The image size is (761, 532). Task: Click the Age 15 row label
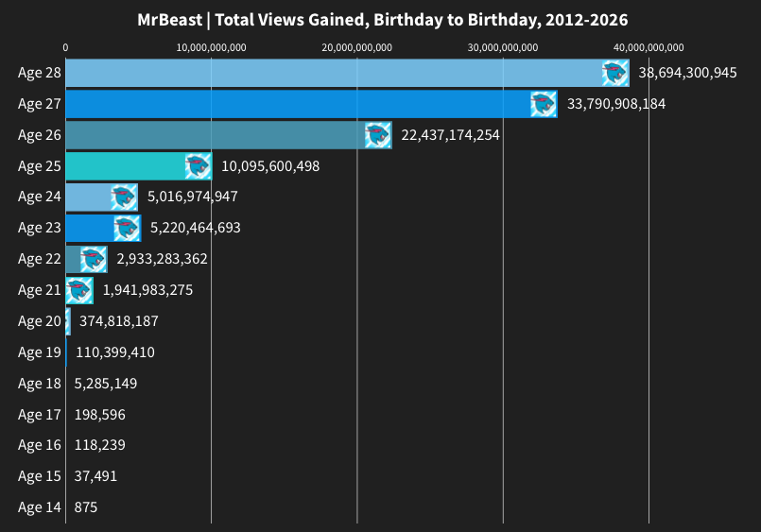click(40, 476)
